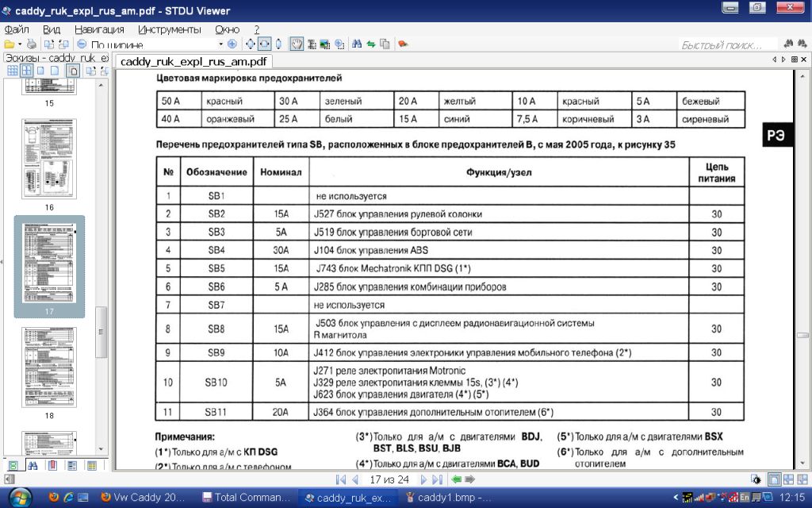This screenshot has height=508, width=812.
Task: Go to last page
Action: [438, 479]
